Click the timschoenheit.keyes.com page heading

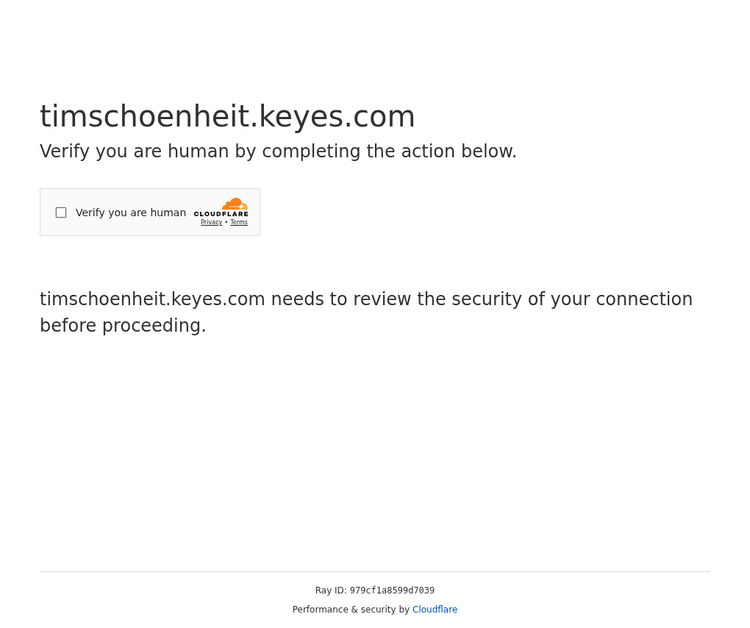point(227,117)
